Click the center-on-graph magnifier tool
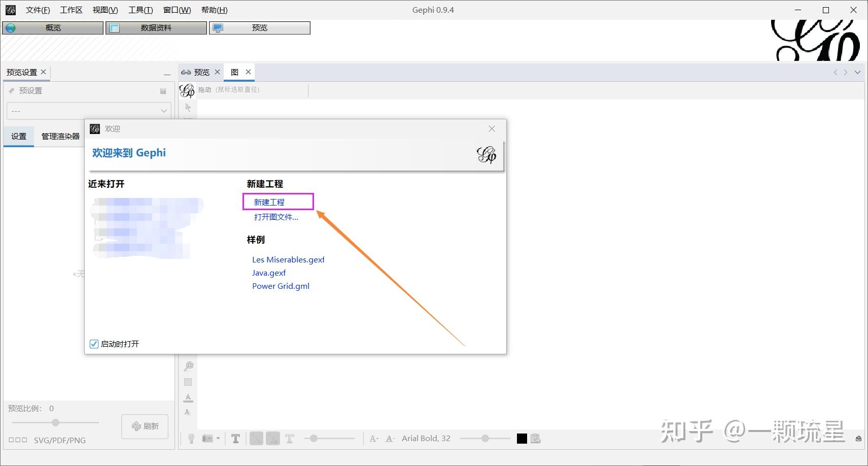Viewport: 868px width, 466px height. (189, 366)
